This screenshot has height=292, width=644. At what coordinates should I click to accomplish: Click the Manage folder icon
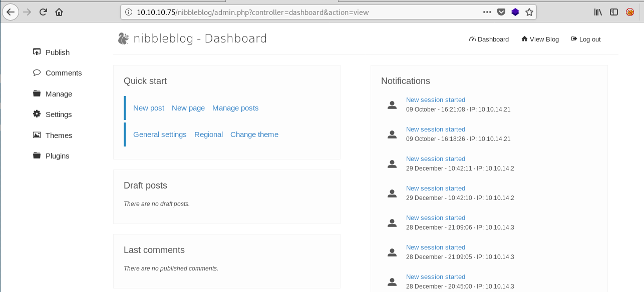pos(37,93)
